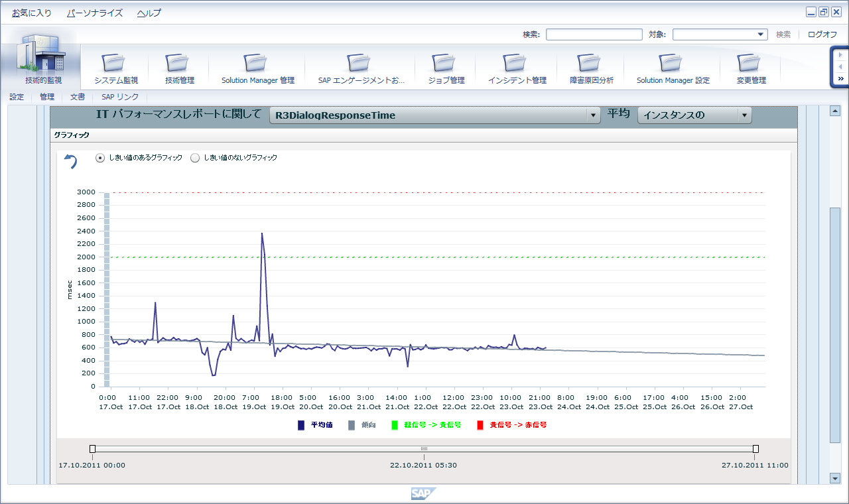Click the 3000 y-axis value
Image resolution: width=849 pixels, height=504 pixels.
(x=86, y=192)
